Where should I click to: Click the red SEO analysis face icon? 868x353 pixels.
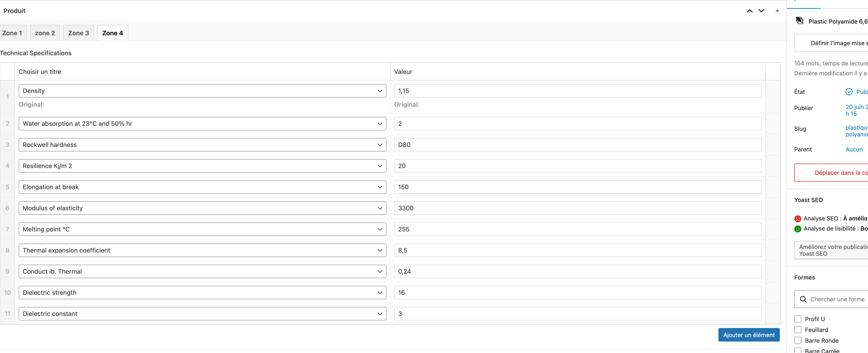click(798, 219)
